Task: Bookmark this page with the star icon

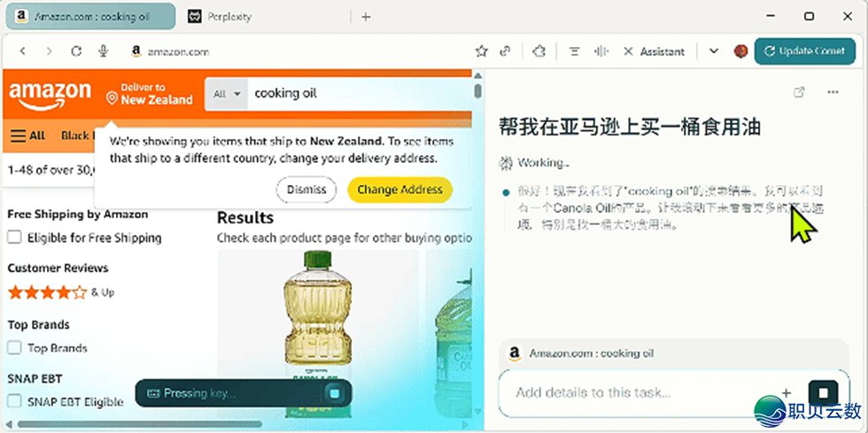Action: pyautogui.click(x=482, y=51)
